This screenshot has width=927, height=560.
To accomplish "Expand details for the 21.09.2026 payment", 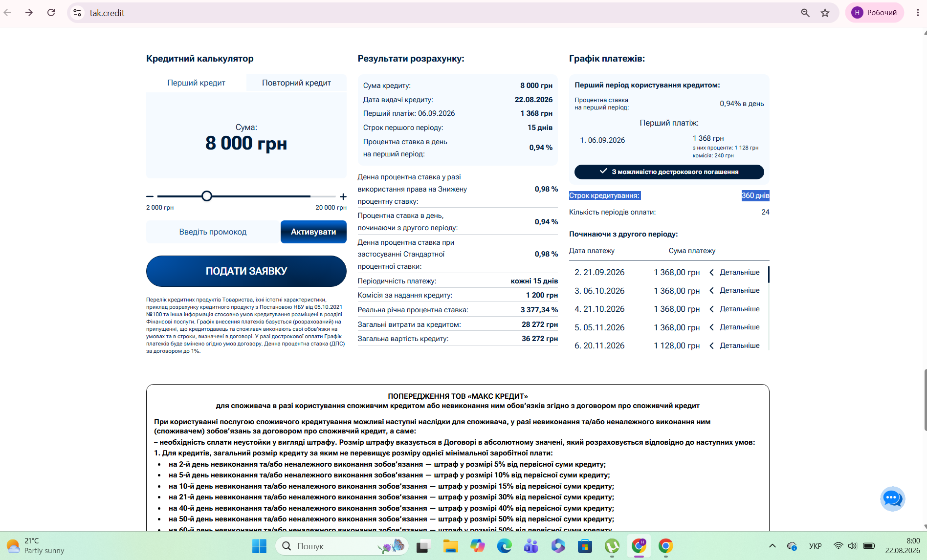I will [x=735, y=272].
